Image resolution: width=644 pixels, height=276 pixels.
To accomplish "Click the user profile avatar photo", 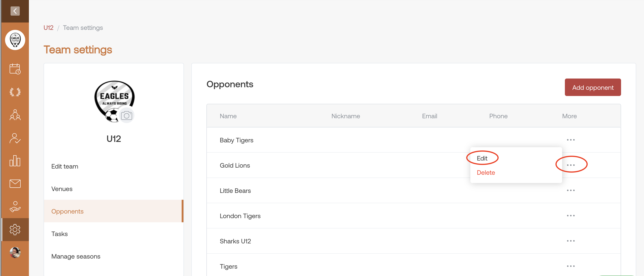I will (15, 252).
